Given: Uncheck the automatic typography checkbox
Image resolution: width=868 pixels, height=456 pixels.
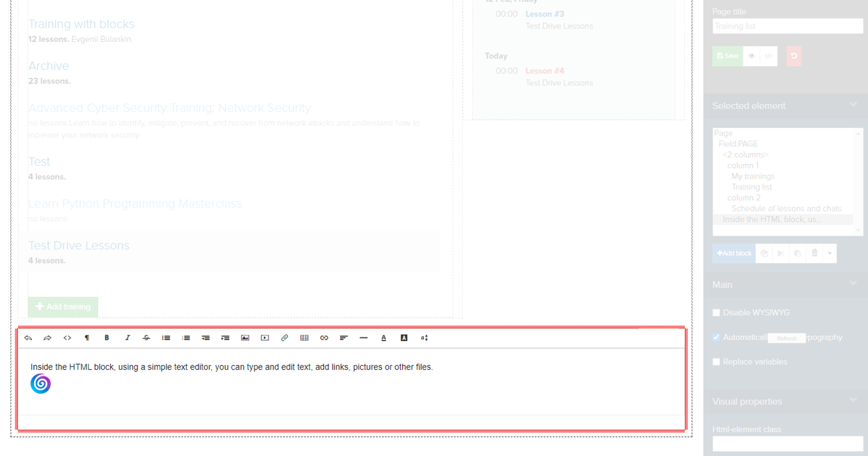Looking at the screenshot, I should click(x=716, y=337).
